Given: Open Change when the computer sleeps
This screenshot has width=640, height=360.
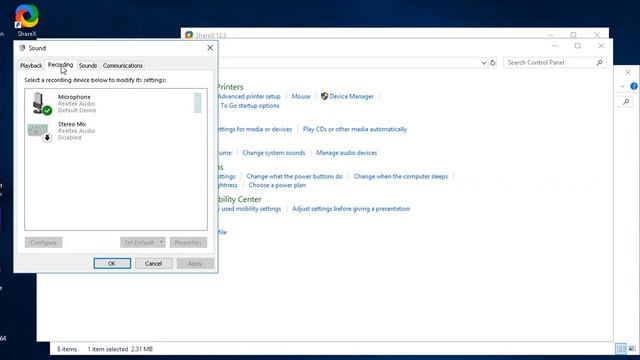Looking at the screenshot, I should tap(401, 176).
